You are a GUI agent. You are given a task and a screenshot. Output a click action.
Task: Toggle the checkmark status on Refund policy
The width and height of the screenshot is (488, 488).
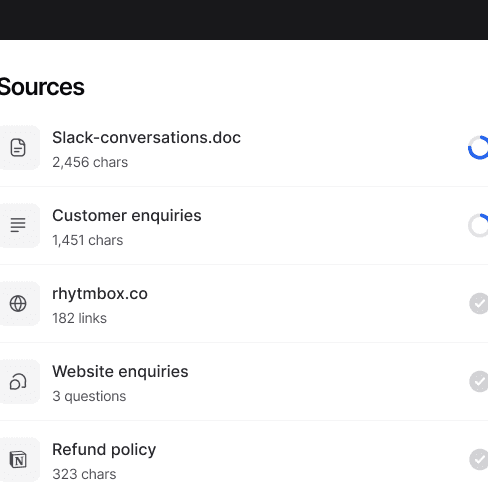pyautogui.click(x=479, y=459)
